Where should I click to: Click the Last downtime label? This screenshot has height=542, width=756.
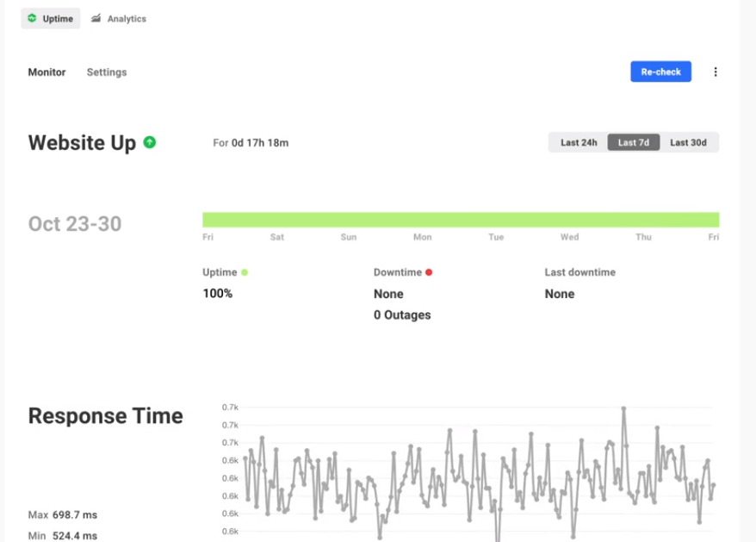click(579, 272)
